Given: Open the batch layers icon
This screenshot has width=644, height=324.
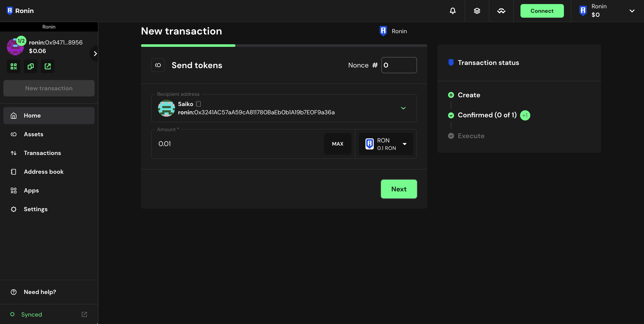Looking at the screenshot, I should pos(477,11).
